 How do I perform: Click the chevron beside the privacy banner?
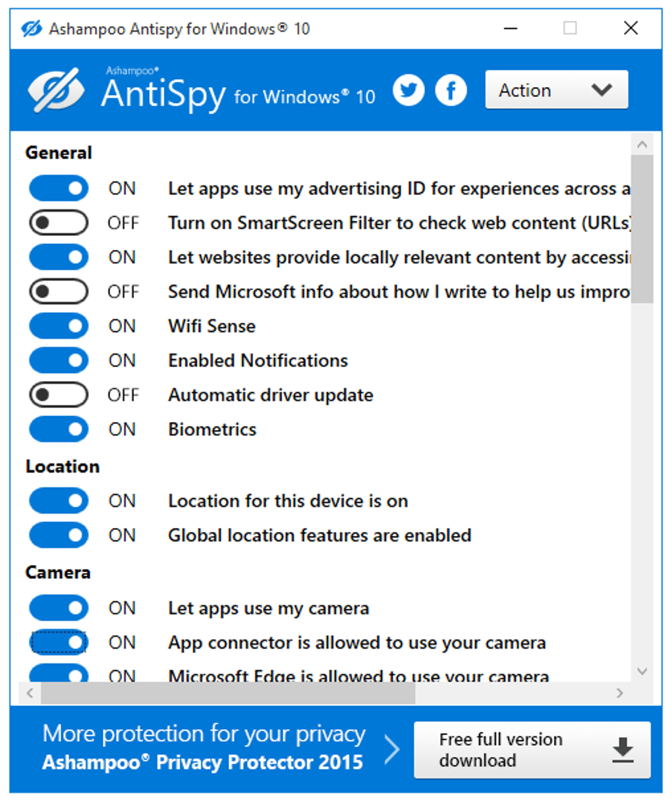393,750
